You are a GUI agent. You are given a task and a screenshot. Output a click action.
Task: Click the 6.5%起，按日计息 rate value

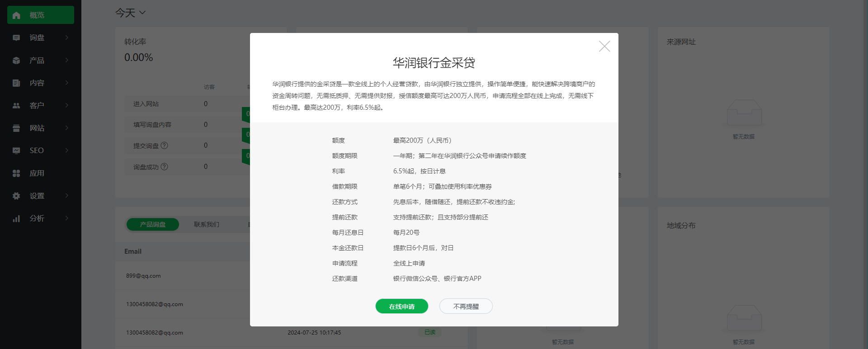coord(420,171)
